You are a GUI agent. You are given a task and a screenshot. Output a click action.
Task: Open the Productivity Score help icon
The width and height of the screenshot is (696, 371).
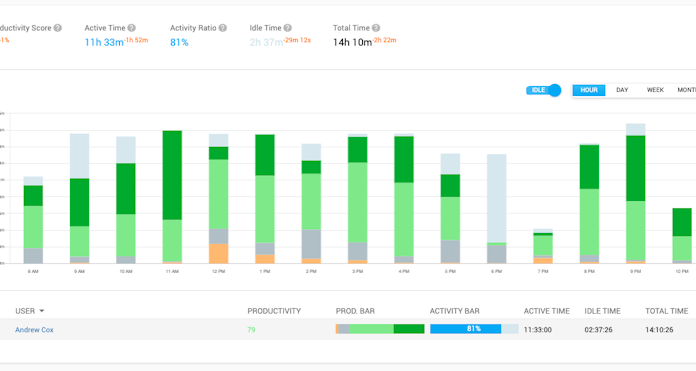[x=58, y=28]
